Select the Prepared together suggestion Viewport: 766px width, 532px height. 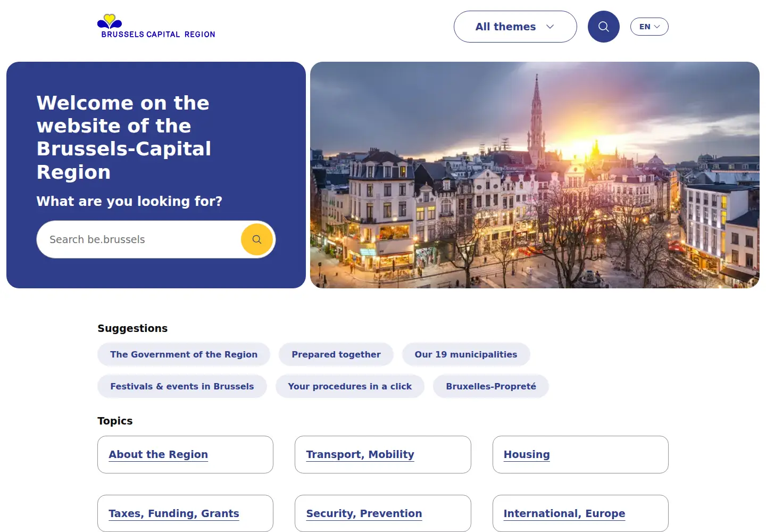(336, 354)
